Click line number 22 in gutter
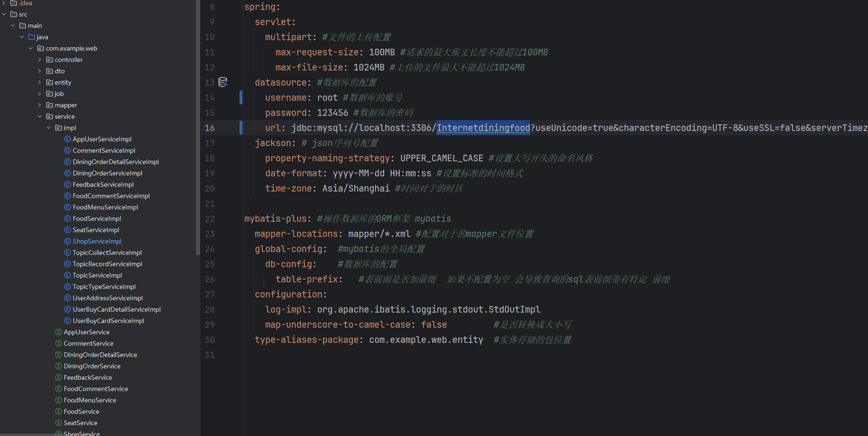Screen dimensions: 868x436 click(210, 218)
